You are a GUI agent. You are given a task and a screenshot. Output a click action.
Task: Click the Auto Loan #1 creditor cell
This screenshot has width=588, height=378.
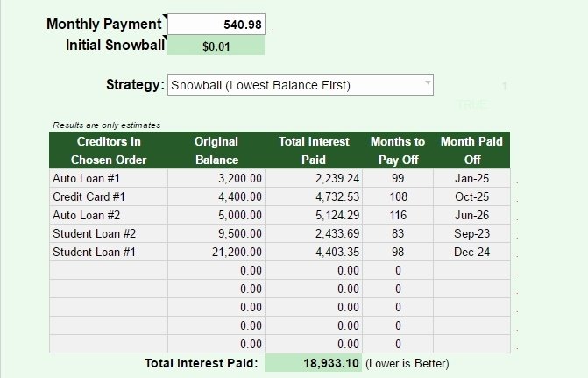click(109, 178)
